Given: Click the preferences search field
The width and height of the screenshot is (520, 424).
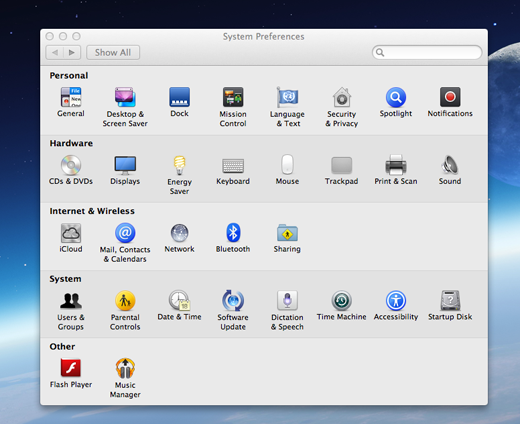Looking at the screenshot, I should tap(427, 52).
